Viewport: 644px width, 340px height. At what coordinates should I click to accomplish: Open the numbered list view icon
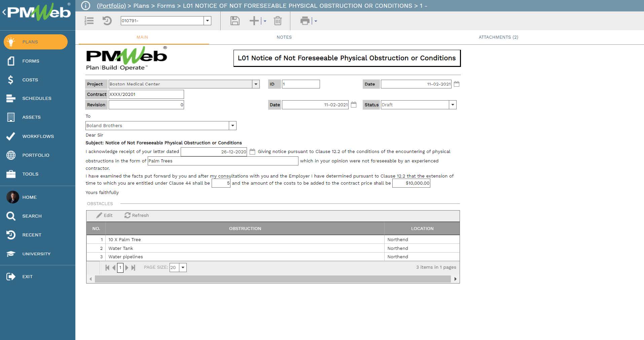[89, 21]
